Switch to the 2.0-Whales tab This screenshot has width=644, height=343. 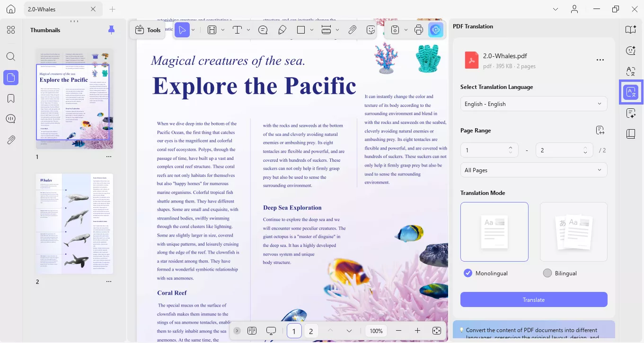[57, 9]
